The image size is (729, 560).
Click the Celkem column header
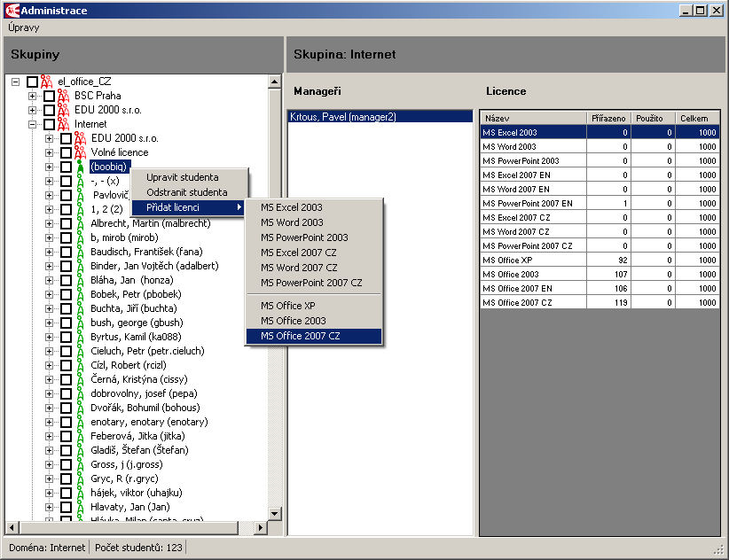pyautogui.click(x=697, y=119)
